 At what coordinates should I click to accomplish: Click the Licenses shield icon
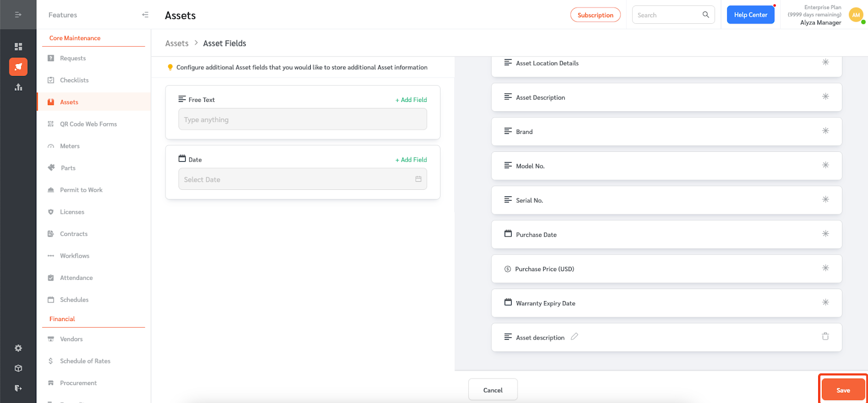click(50, 212)
